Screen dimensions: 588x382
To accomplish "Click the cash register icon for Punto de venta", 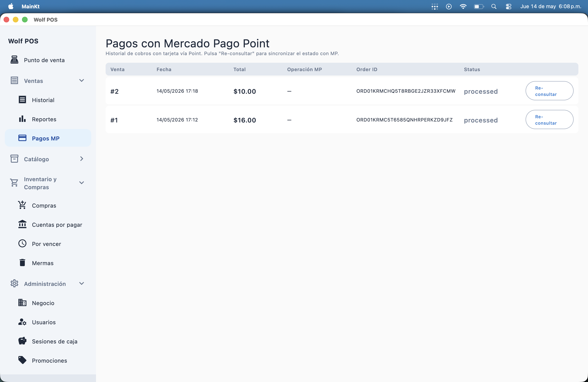I will [14, 60].
